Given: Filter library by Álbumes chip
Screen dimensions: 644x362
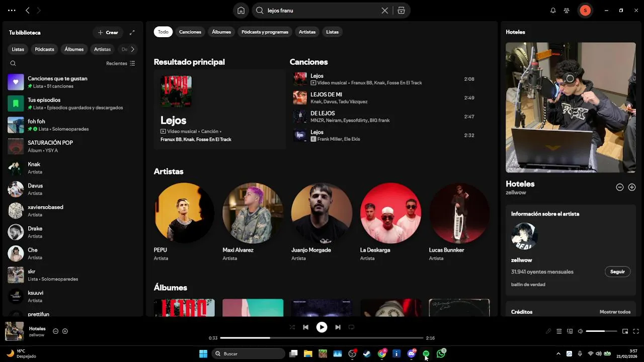Looking at the screenshot, I should pyautogui.click(x=74, y=49).
